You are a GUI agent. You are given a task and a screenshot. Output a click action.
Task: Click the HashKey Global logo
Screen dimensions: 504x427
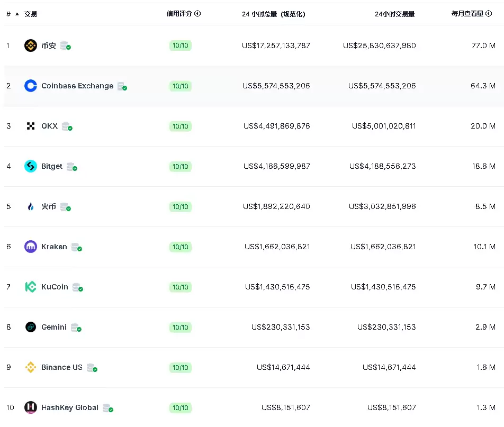[31, 407]
